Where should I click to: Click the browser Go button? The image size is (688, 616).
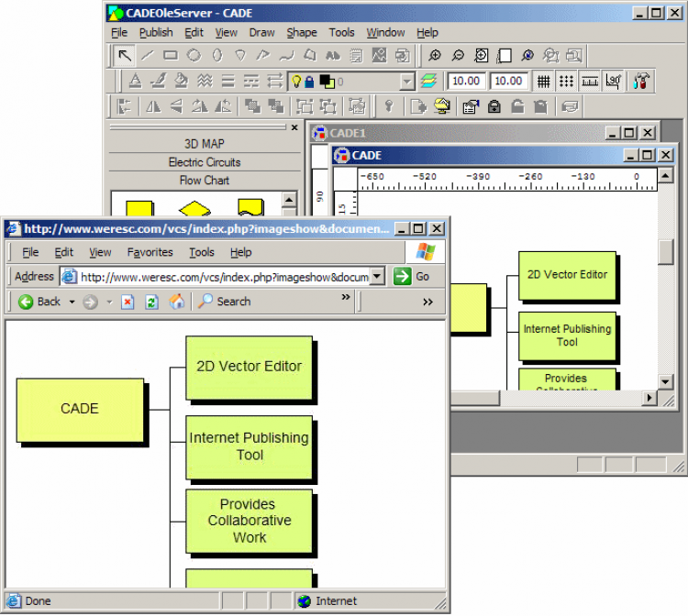tap(411, 277)
